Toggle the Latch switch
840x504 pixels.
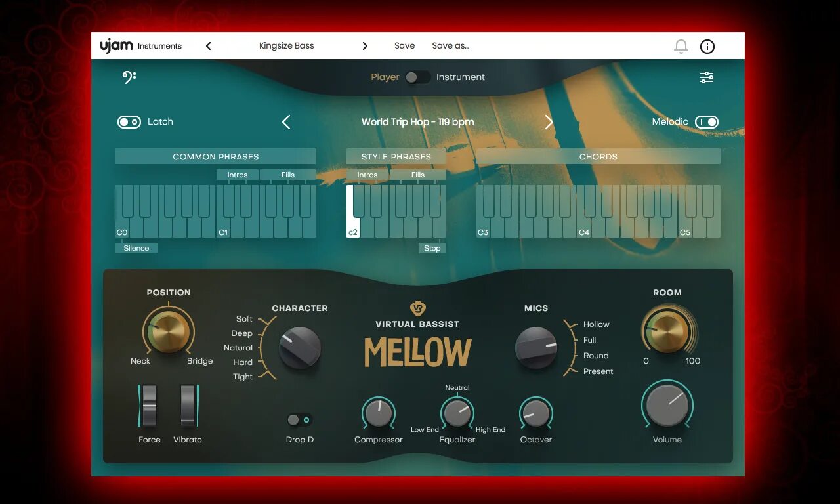pos(129,122)
